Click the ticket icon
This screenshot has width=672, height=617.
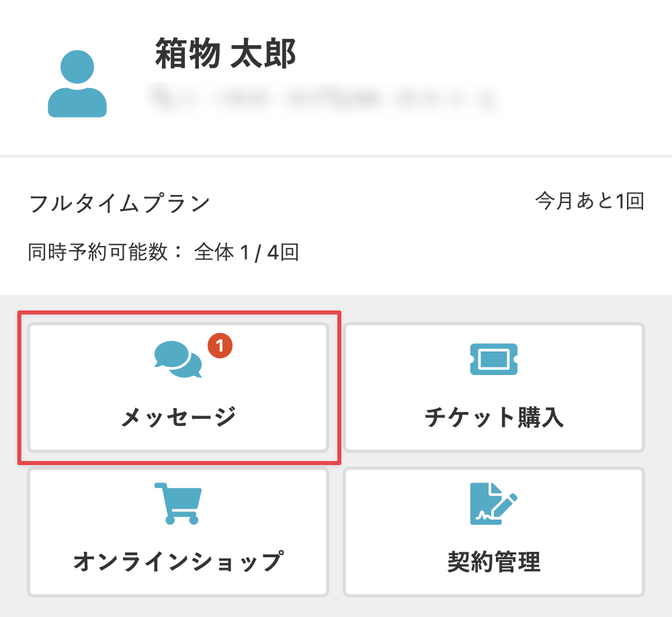tap(494, 360)
